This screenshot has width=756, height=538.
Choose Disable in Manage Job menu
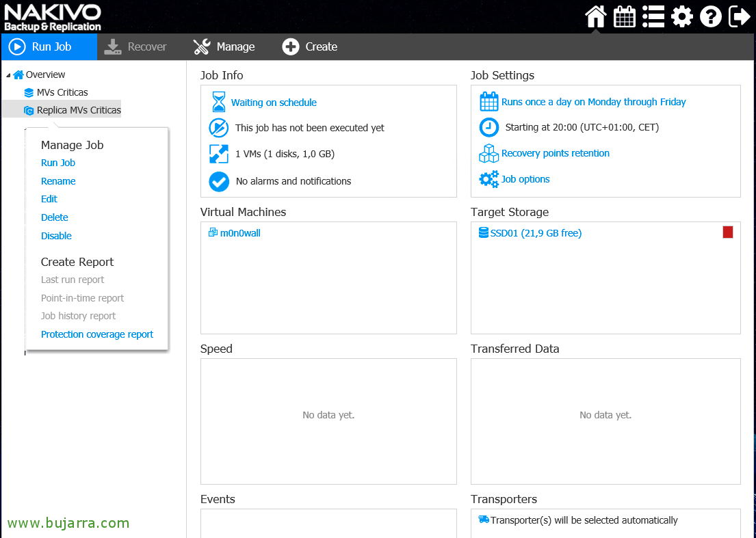[56, 236]
